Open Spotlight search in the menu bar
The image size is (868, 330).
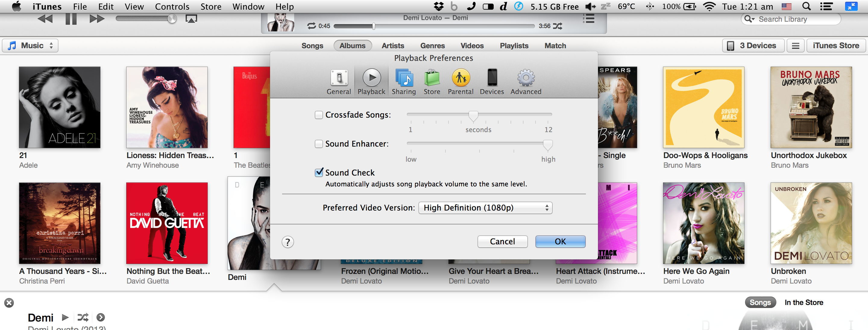(x=806, y=6)
